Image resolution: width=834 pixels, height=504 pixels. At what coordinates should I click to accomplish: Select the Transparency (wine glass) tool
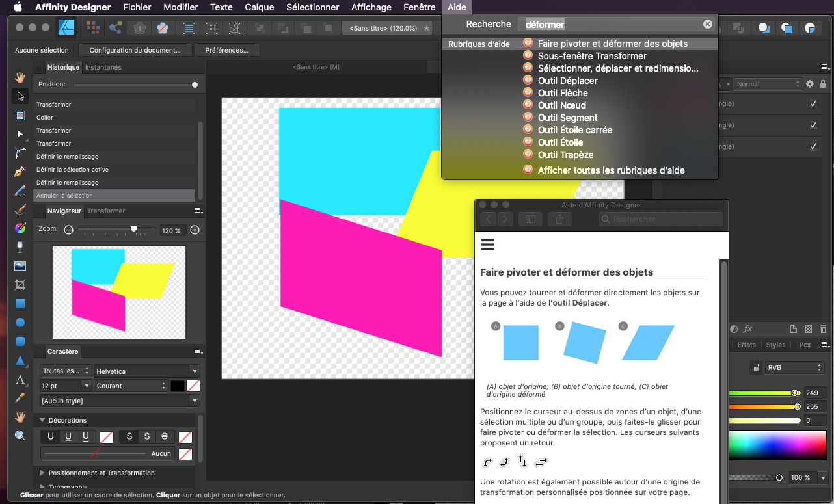pyautogui.click(x=20, y=247)
